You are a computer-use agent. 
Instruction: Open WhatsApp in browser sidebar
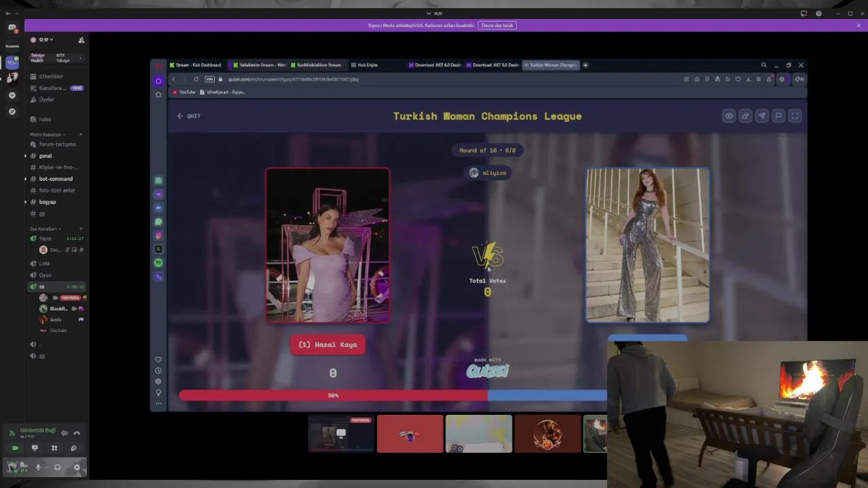159,222
